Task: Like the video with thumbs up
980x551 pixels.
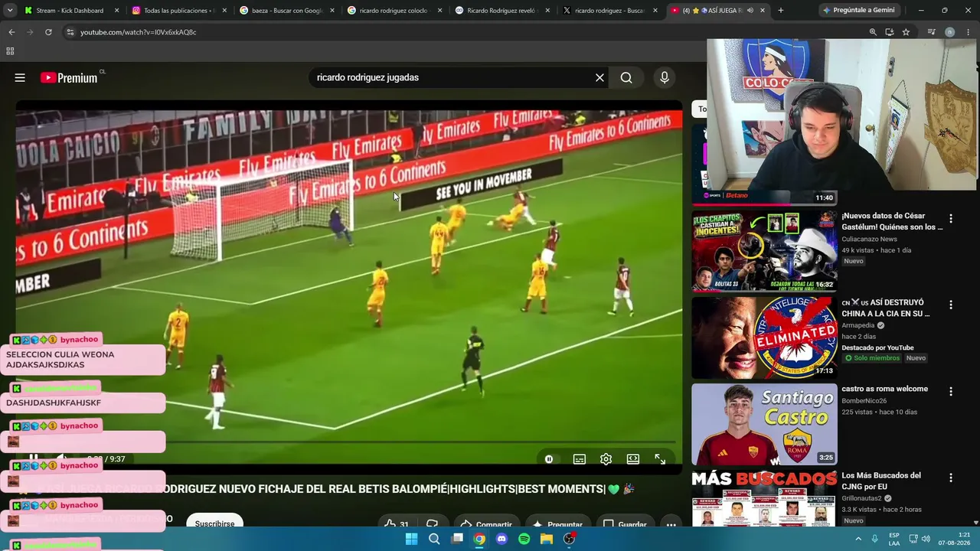Action: [397, 524]
